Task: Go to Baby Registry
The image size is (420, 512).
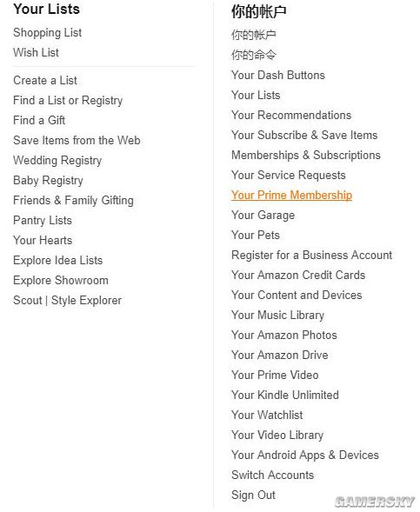Action: click(x=48, y=181)
